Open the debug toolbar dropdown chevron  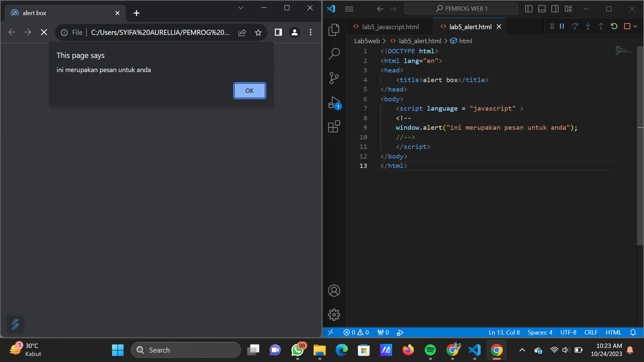pos(636,26)
